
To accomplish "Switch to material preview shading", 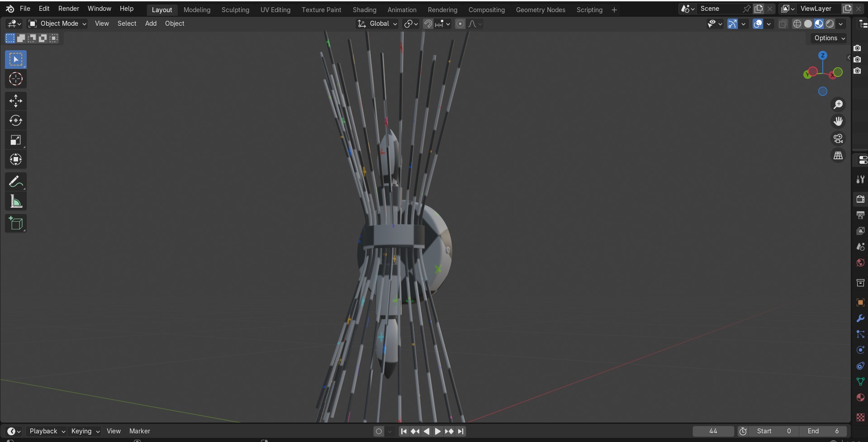I will pyautogui.click(x=819, y=24).
